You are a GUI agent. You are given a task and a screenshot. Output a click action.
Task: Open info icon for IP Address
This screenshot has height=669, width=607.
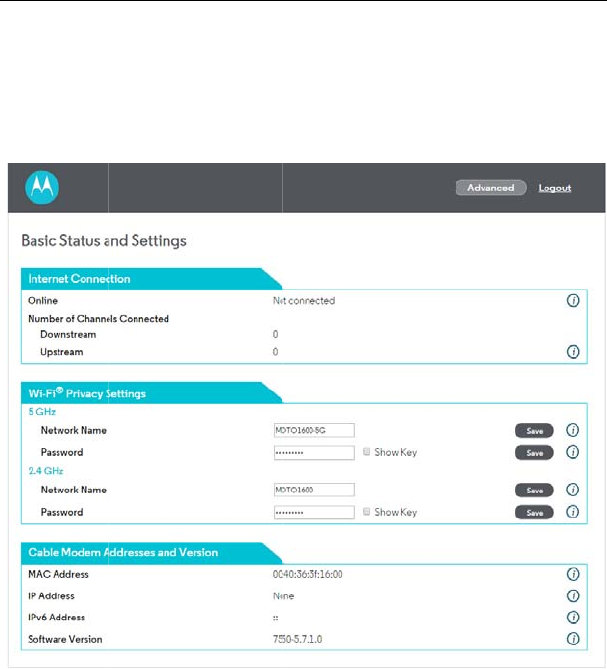573,596
